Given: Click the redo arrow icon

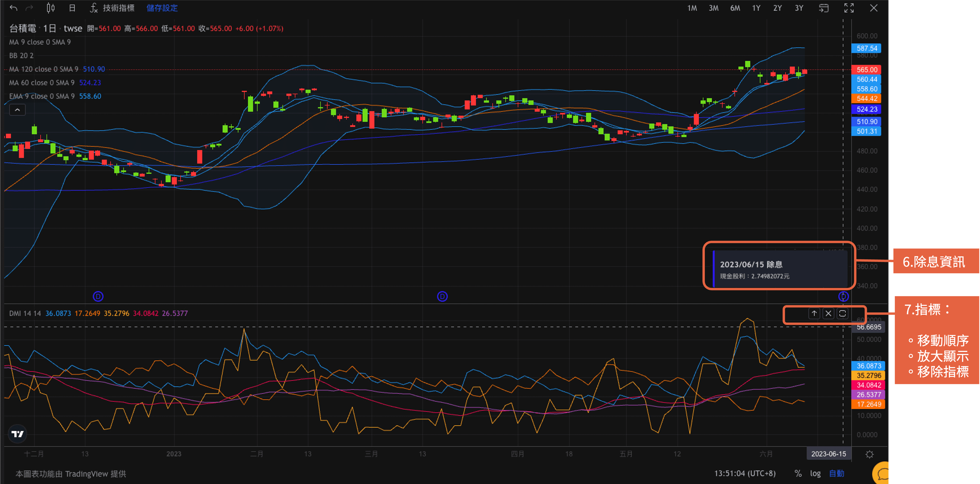Looking at the screenshot, I should 29,8.
